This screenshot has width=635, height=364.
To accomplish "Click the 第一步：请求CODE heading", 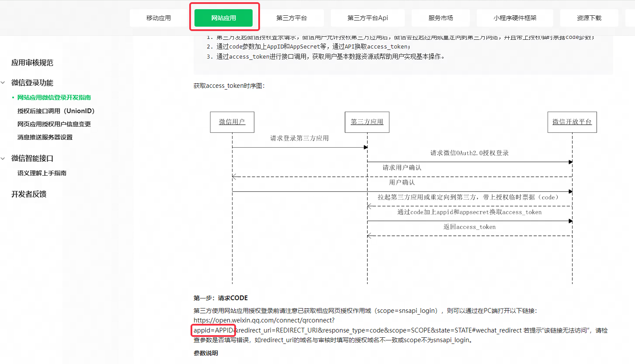I will [x=221, y=298].
